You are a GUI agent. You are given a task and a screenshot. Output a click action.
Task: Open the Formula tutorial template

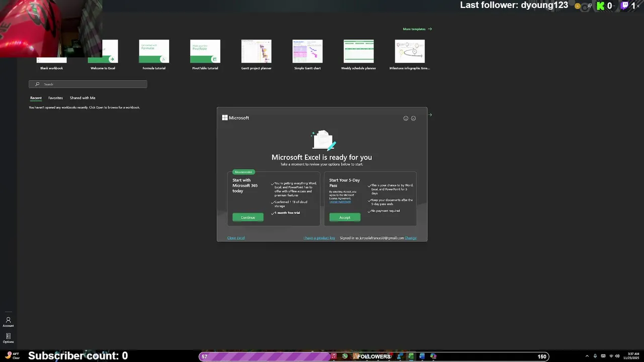click(x=154, y=55)
